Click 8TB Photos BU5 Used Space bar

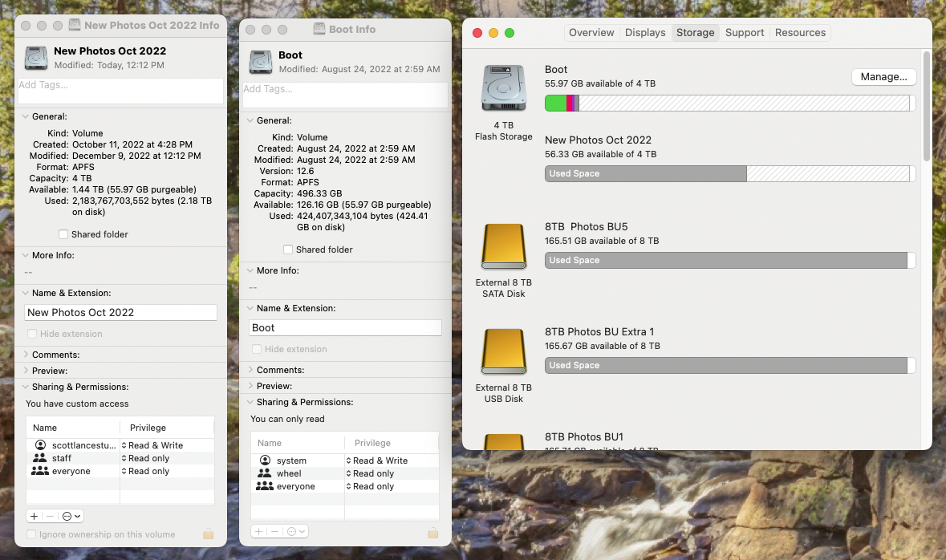coord(730,260)
